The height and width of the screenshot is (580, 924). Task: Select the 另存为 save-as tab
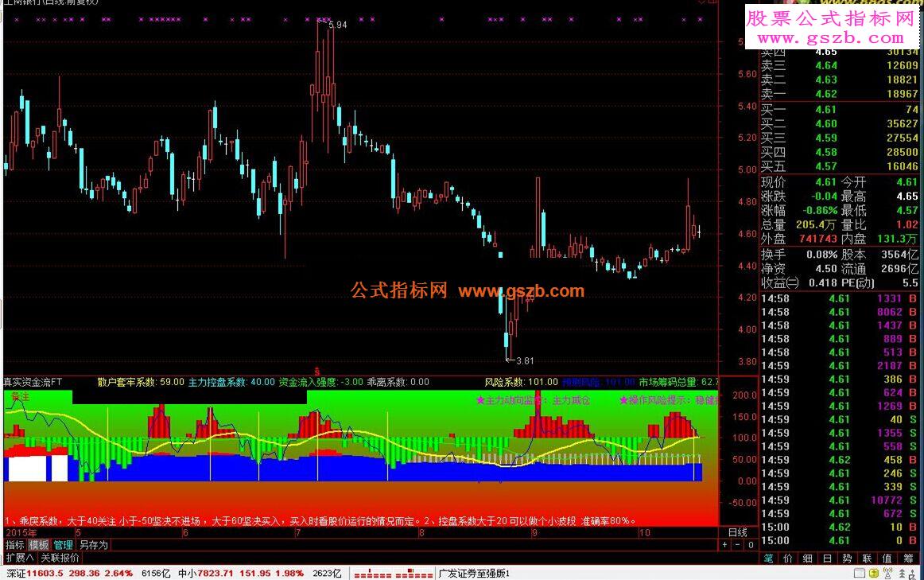[x=94, y=545]
